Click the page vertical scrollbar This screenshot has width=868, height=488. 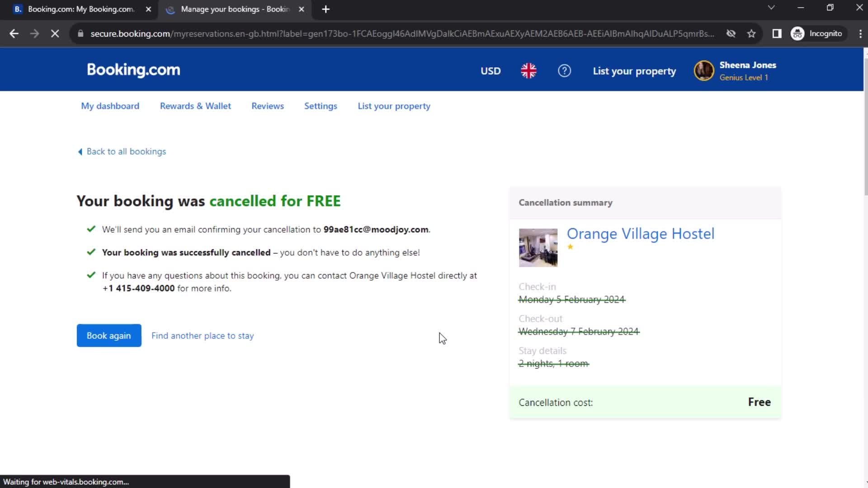pyautogui.click(x=865, y=127)
